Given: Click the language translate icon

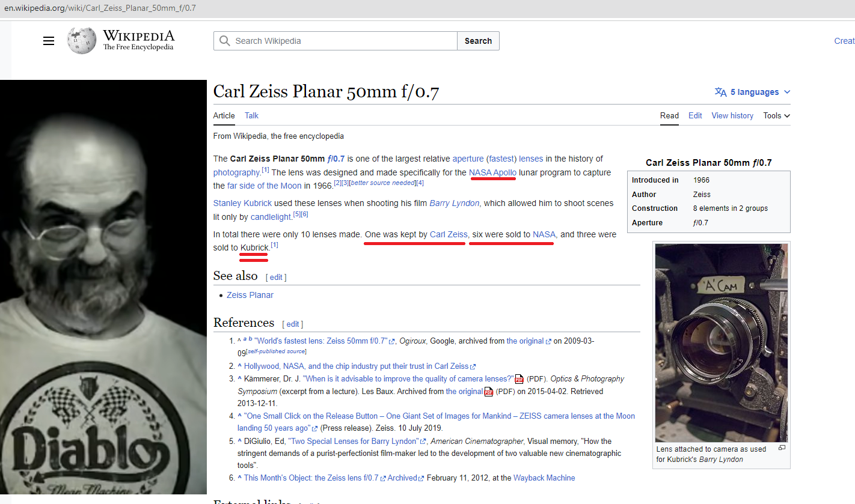Looking at the screenshot, I should tap(720, 92).
